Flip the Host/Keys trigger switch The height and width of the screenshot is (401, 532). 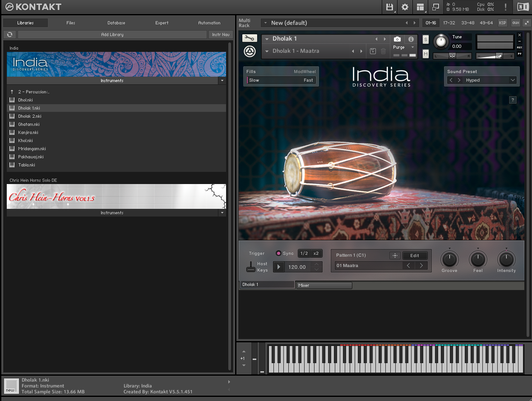pos(251,267)
